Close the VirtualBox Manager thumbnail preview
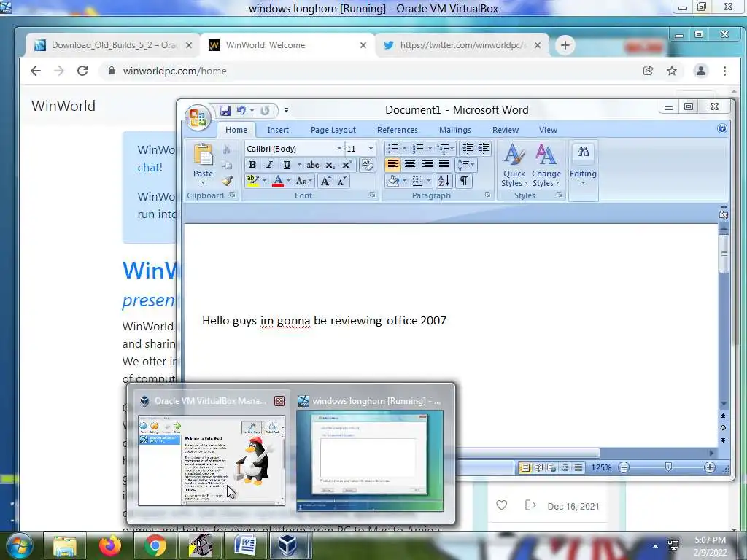Image resolution: width=747 pixels, height=560 pixels. [x=279, y=401]
